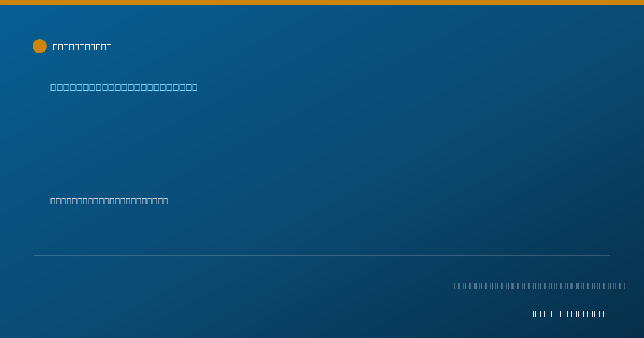This screenshot has width=644, height=338.
Task: Click the long dim gray footer text line
Action: point(539,285)
